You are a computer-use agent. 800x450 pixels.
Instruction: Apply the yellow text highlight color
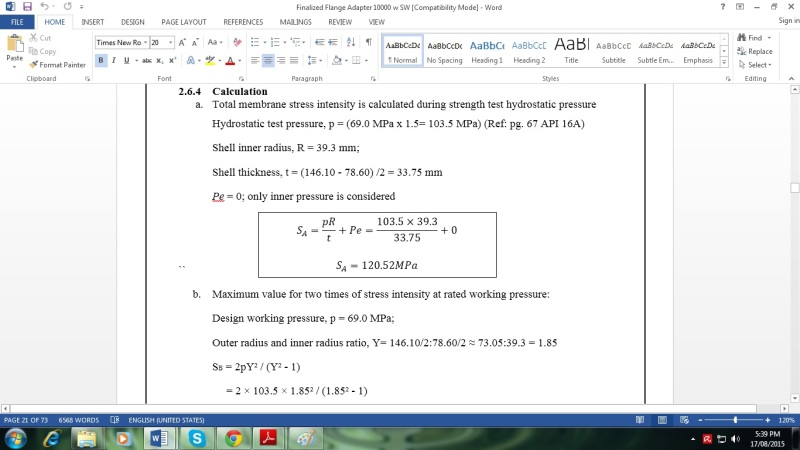(x=210, y=60)
